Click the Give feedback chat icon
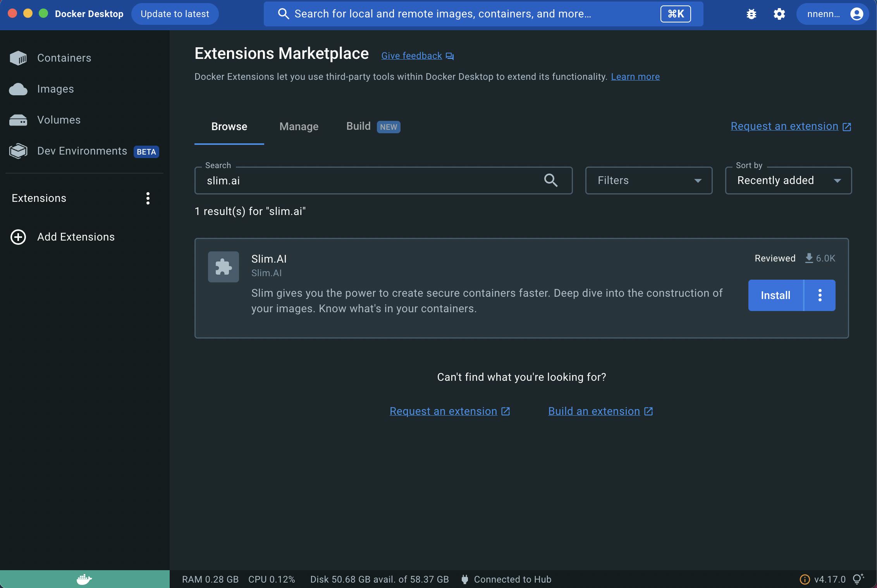The image size is (877, 588). [450, 56]
